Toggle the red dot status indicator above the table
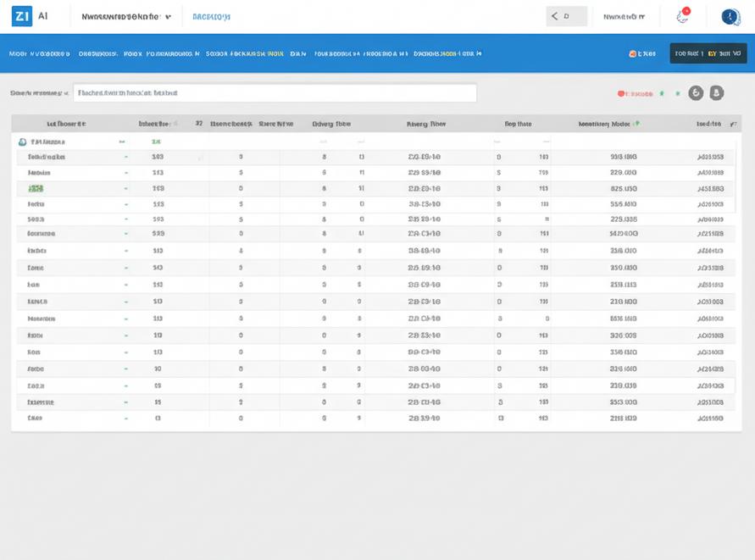This screenshot has width=755, height=560. pyautogui.click(x=621, y=94)
